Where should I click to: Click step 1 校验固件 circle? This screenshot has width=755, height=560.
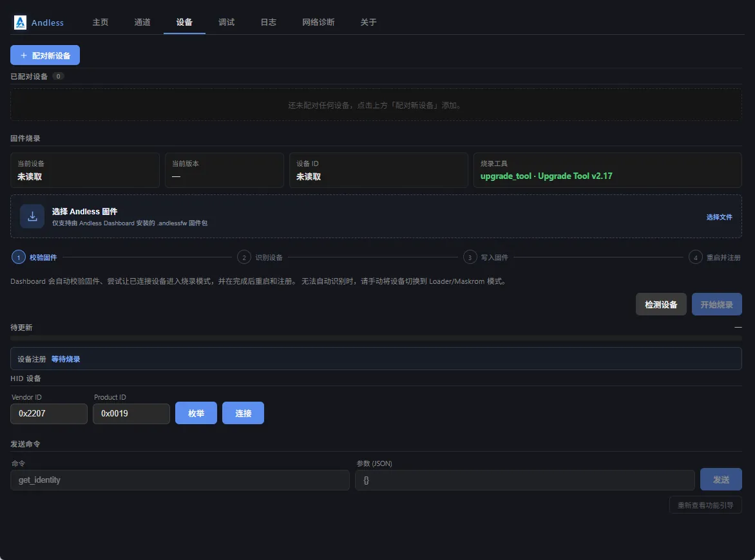pos(18,257)
